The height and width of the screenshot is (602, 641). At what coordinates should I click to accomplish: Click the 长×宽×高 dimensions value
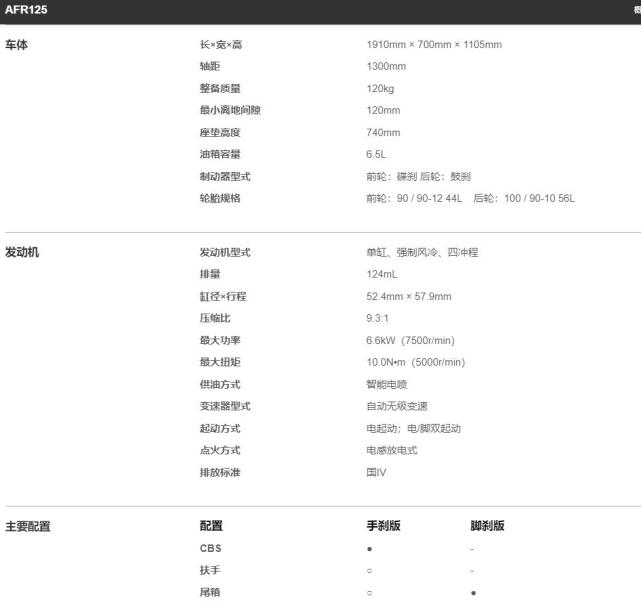pos(434,45)
